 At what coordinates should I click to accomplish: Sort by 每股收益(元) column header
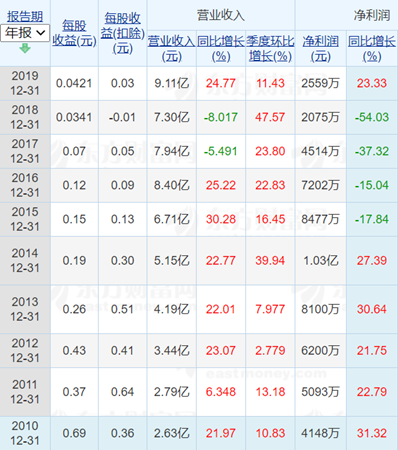click(74, 33)
